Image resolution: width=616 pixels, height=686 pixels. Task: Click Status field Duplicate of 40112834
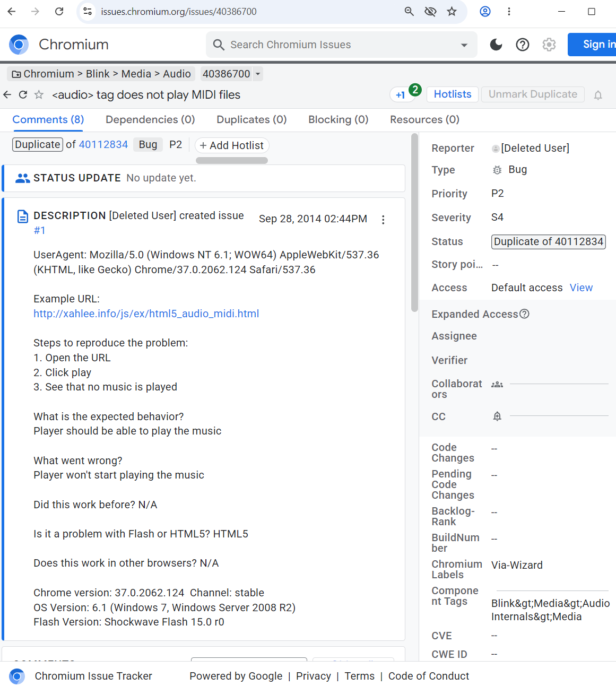(x=549, y=241)
